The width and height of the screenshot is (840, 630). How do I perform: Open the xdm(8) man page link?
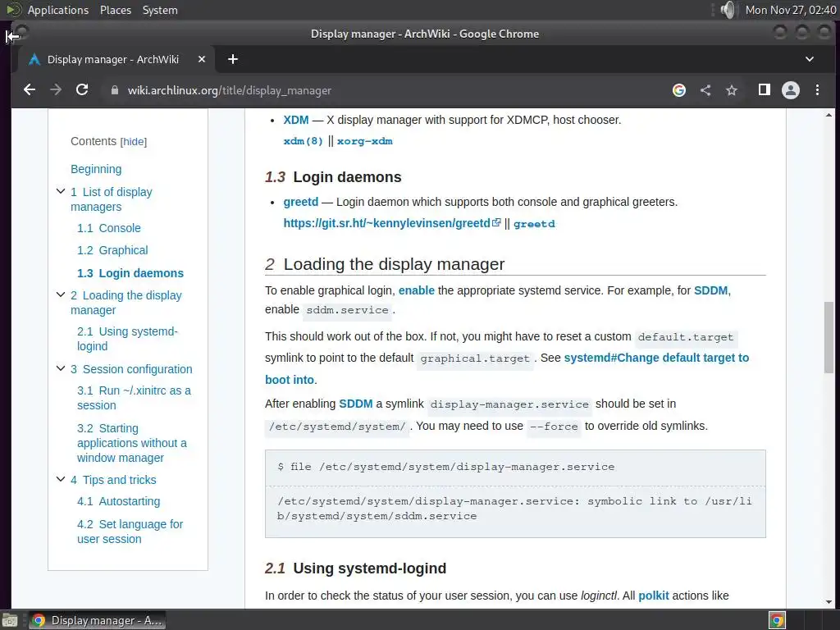(x=304, y=141)
